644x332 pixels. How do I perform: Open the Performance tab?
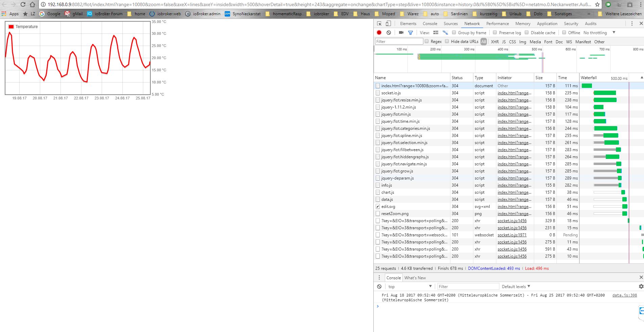pos(497,24)
